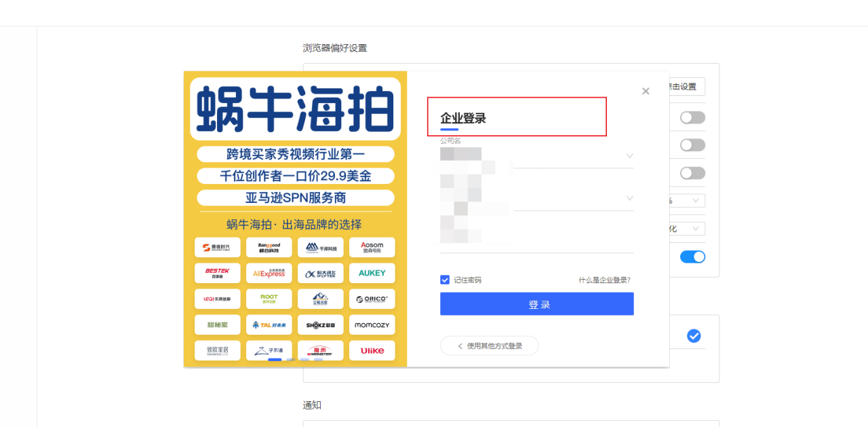Click the 跨境买家秀视频行业第一 slogan pill
868x427 pixels.
coord(296,154)
